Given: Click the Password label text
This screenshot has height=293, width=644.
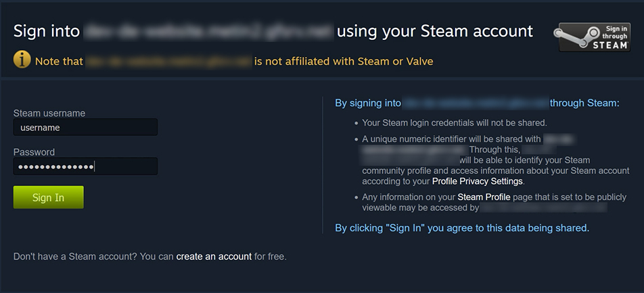Looking at the screenshot, I should pos(34,152).
